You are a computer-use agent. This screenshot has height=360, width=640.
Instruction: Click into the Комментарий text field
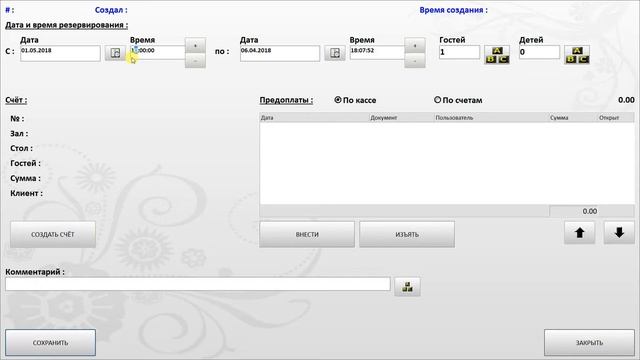click(x=198, y=284)
